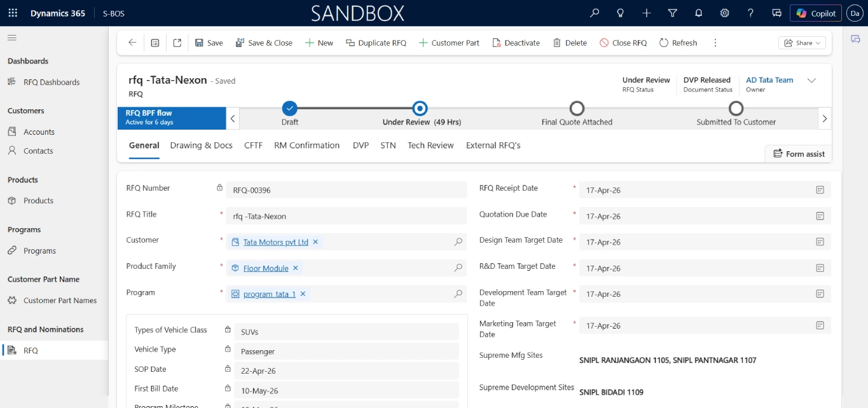Show previous process stages chevron
This screenshot has height=408, width=868.
(x=233, y=118)
